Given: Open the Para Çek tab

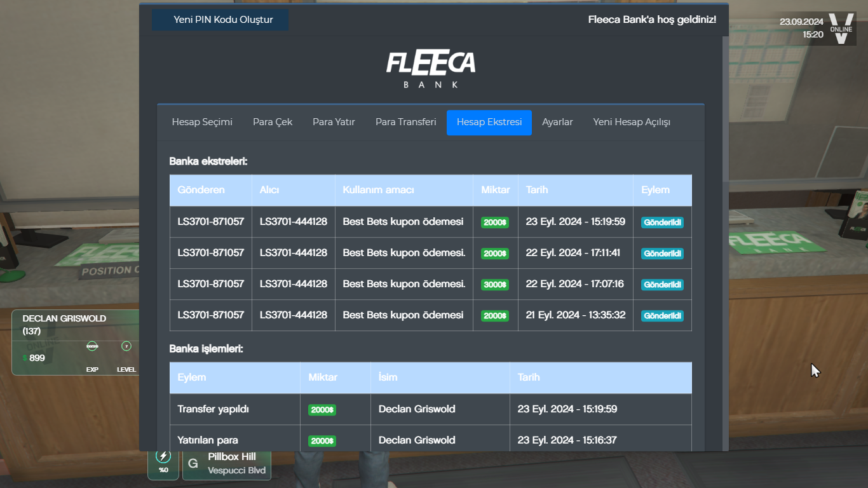Looking at the screenshot, I should (273, 122).
